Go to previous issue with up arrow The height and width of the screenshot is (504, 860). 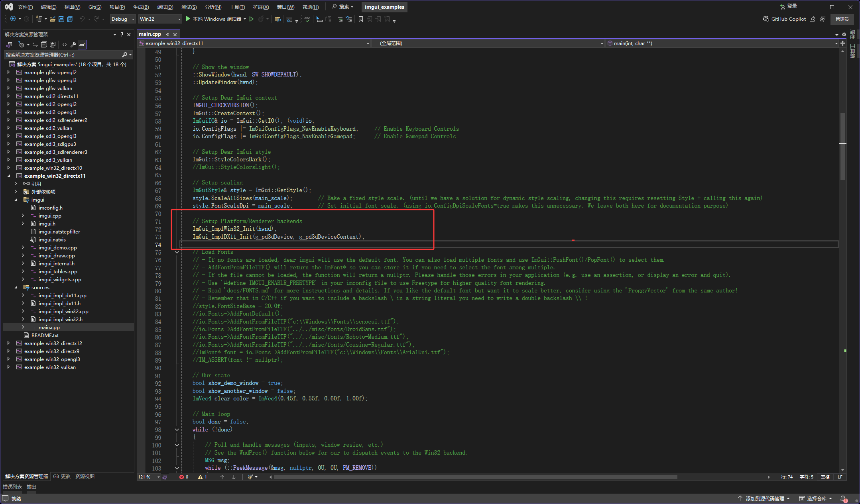point(222,477)
